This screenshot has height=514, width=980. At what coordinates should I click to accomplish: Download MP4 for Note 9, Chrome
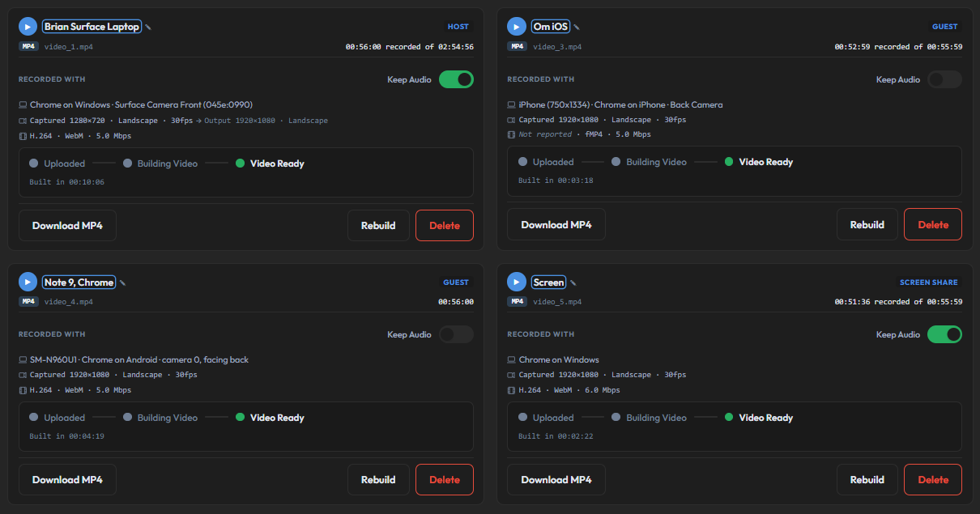[67, 479]
